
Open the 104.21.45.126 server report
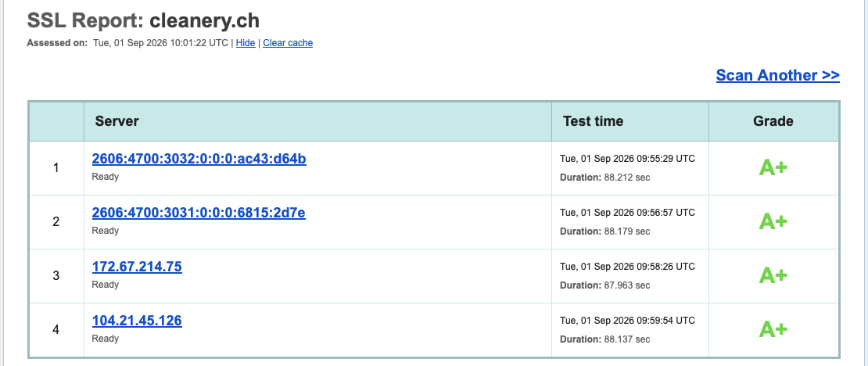[137, 321]
